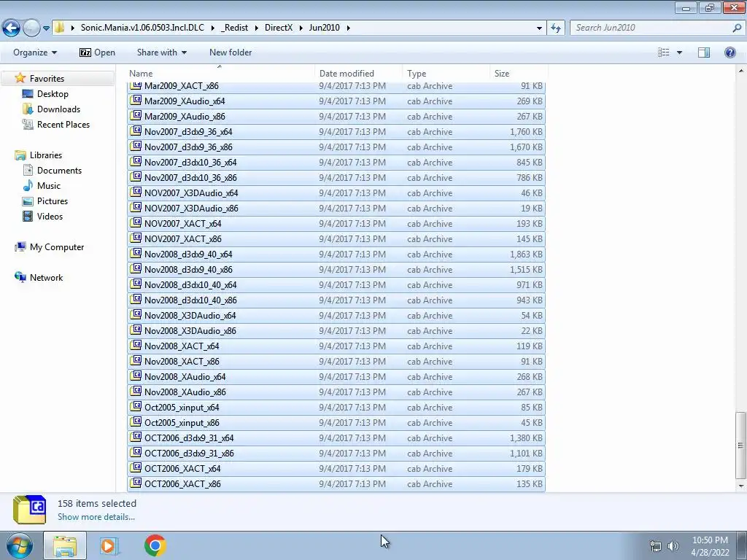Open Desktop in navigation pane
The width and height of the screenshot is (747, 560).
(x=53, y=94)
